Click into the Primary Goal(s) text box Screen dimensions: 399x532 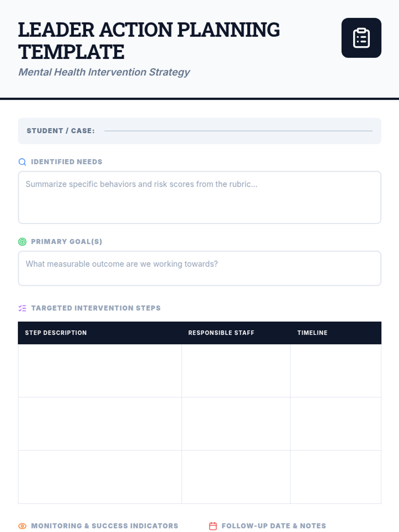pos(199,268)
